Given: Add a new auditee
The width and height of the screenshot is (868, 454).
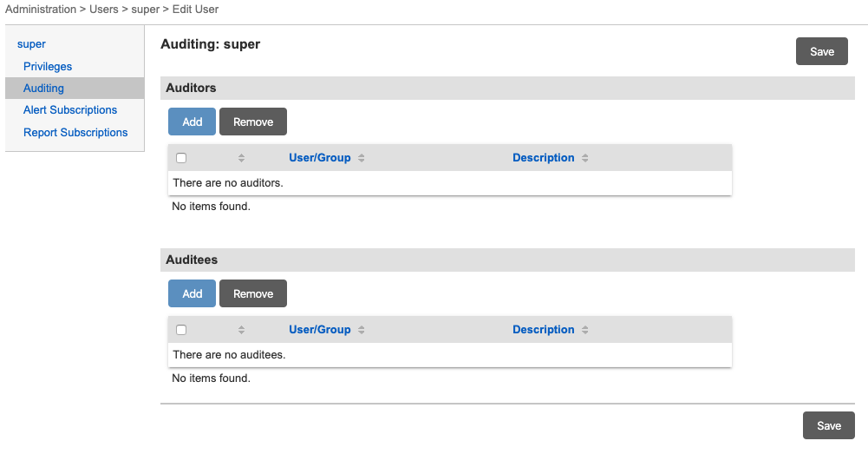Looking at the screenshot, I should (192, 293).
